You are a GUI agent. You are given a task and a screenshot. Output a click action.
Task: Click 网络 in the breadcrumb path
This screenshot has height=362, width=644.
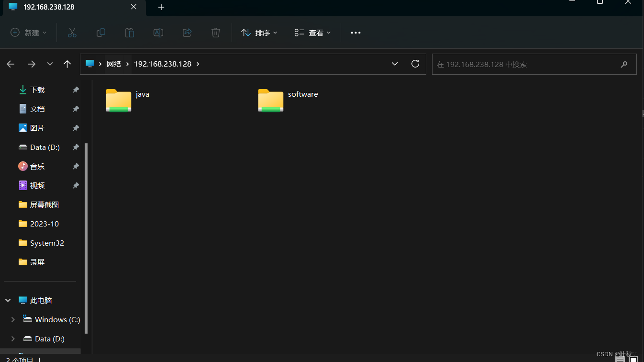click(114, 64)
